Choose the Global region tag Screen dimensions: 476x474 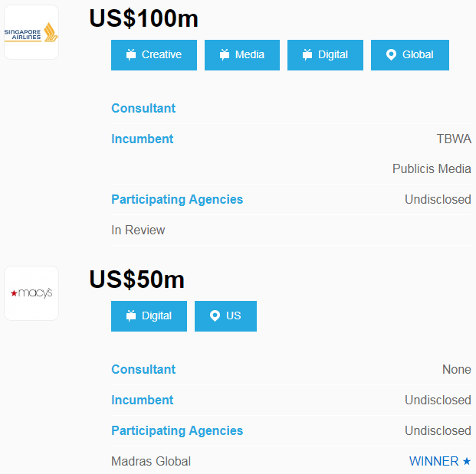(x=410, y=55)
